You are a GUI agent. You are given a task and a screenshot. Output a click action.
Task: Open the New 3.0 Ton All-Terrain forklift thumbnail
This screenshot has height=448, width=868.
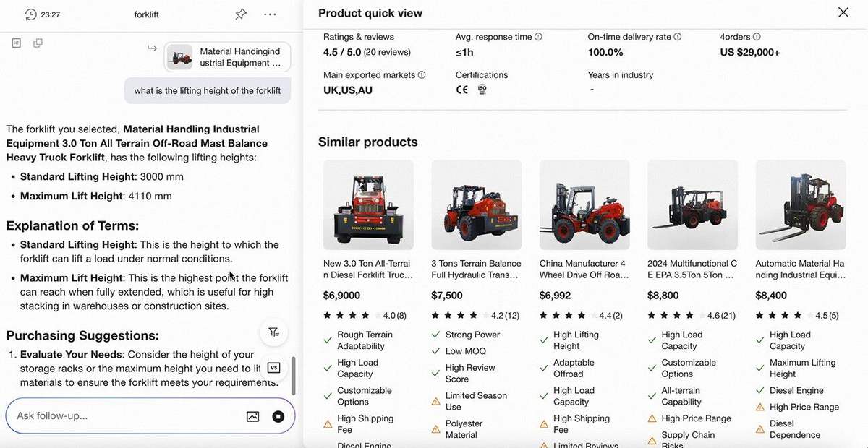coord(368,205)
